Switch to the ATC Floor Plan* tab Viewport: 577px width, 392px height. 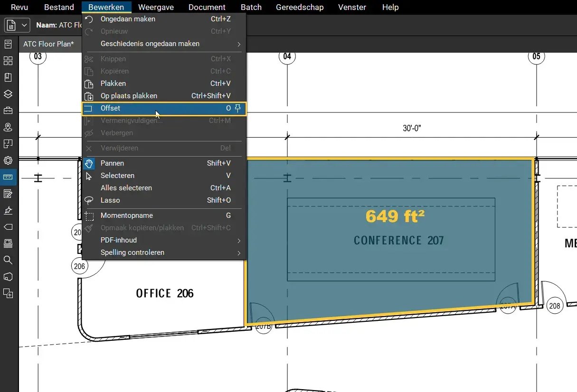click(48, 44)
